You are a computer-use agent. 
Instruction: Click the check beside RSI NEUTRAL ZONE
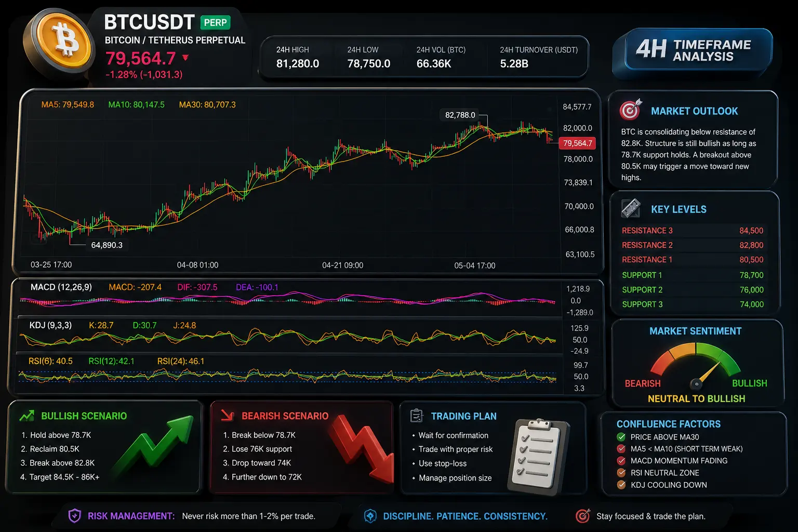pyautogui.click(x=621, y=473)
